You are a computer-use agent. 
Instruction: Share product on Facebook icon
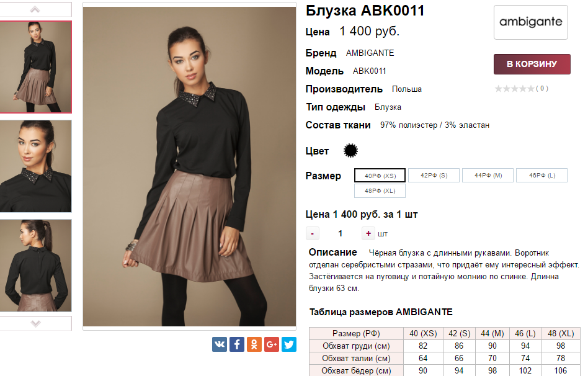[236, 344]
